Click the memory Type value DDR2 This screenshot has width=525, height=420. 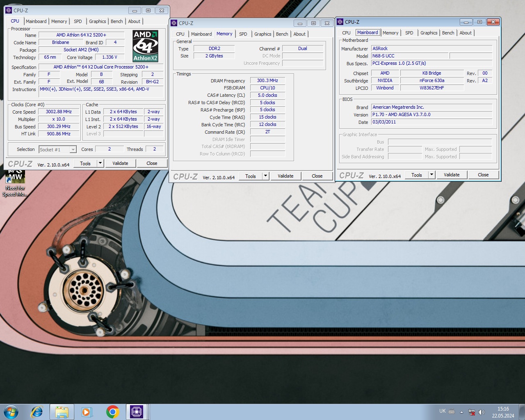tap(214, 48)
